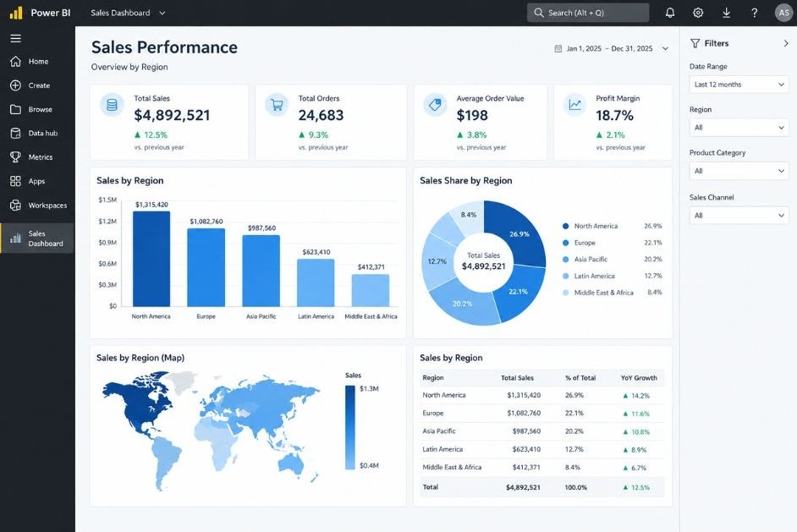Image resolution: width=797 pixels, height=532 pixels.
Task: Open Data hub in sidebar
Action: tap(37, 133)
